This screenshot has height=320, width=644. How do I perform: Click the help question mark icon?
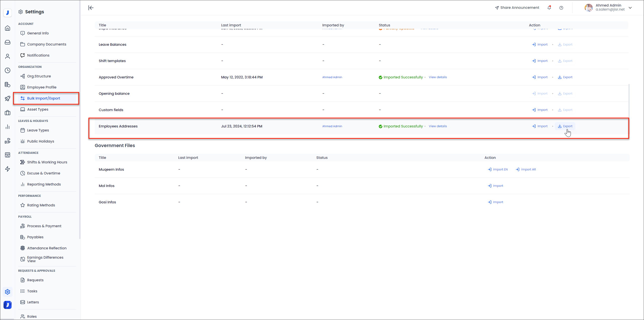[561, 8]
